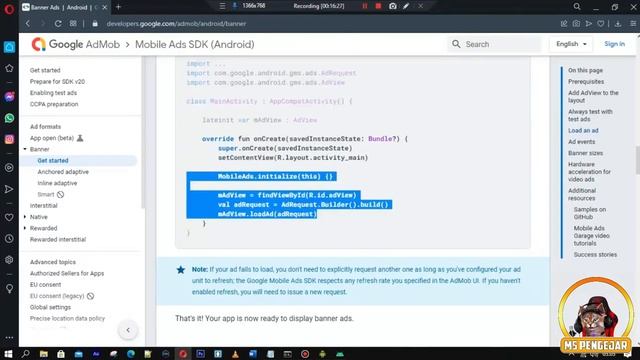Open sidebar settings gear icon
This screenshot has height=360, width=640.
[9, 260]
